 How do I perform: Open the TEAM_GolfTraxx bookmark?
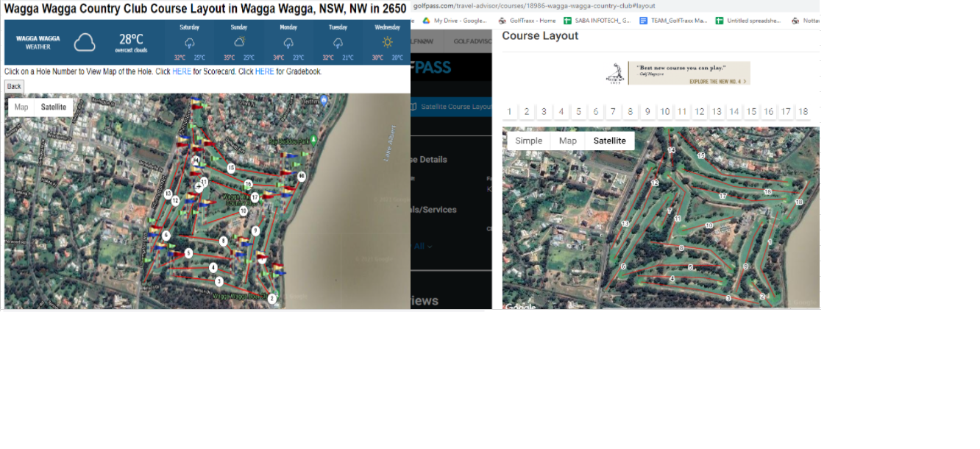point(673,21)
